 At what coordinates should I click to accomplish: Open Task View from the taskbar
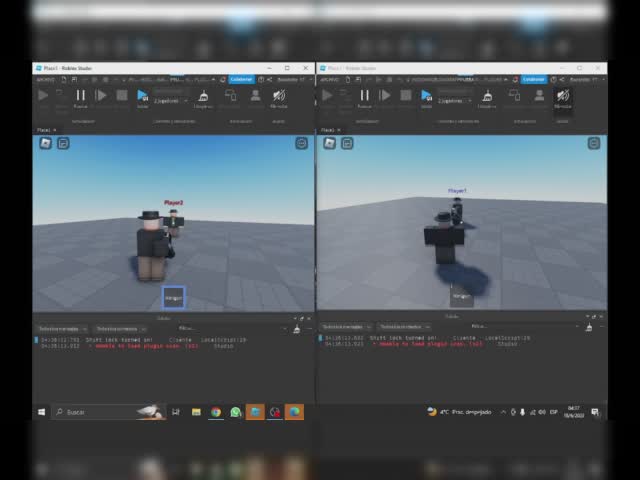(x=176, y=412)
